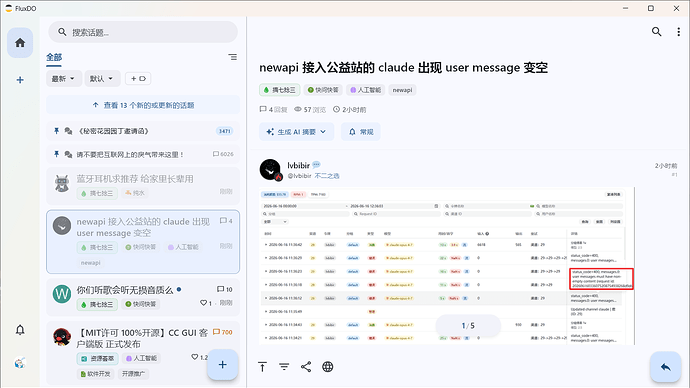Viewport: 690px width, 388px height.
Task: Click the add tag filter button
Action: (138, 79)
